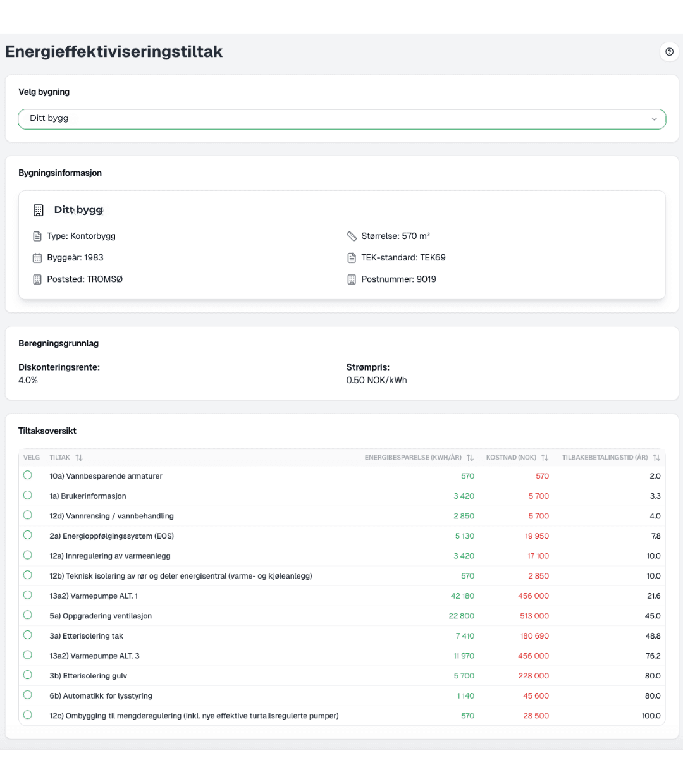Select radio for 5a) Oppgradering ventilasjon
The image size is (683, 784).
pos(28,615)
